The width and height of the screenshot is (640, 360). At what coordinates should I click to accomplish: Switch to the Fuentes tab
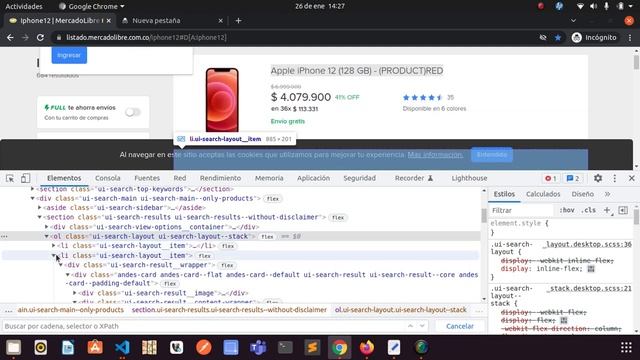point(147,178)
